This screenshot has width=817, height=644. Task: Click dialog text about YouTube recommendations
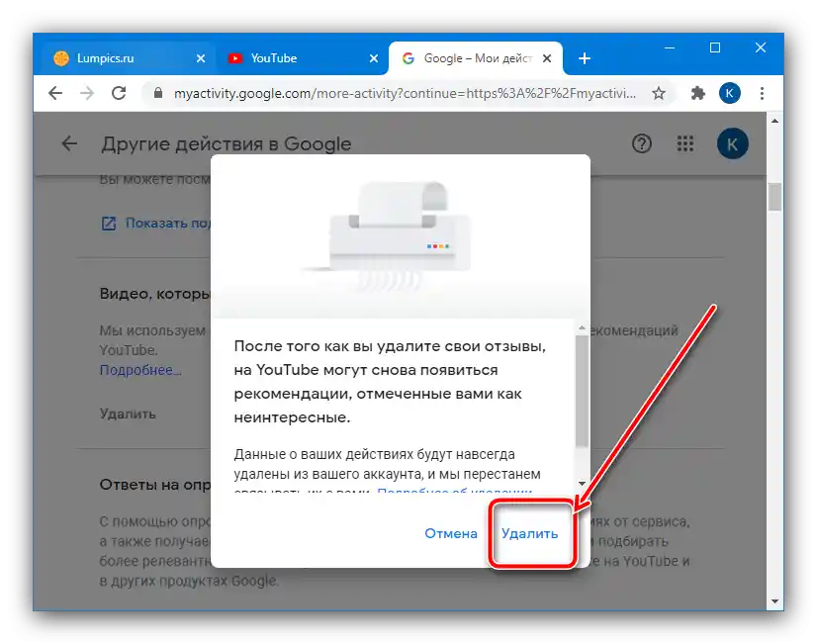[x=390, y=382]
